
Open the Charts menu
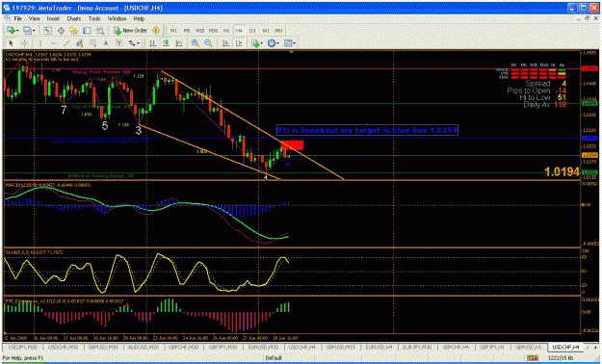pos(74,18)
